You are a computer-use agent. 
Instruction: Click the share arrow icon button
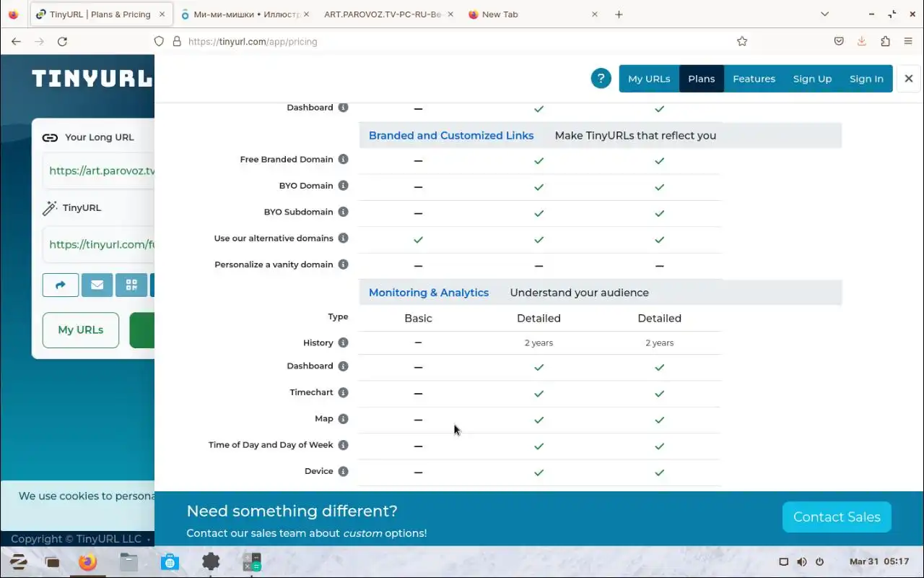point(61,285)
